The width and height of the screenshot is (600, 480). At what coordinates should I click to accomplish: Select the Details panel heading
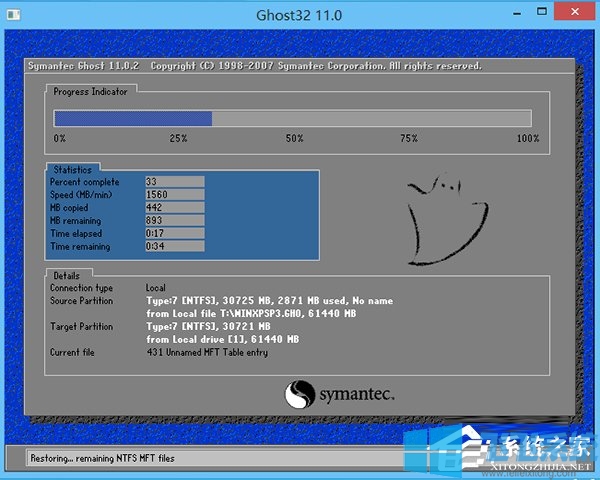click(67, 274)
